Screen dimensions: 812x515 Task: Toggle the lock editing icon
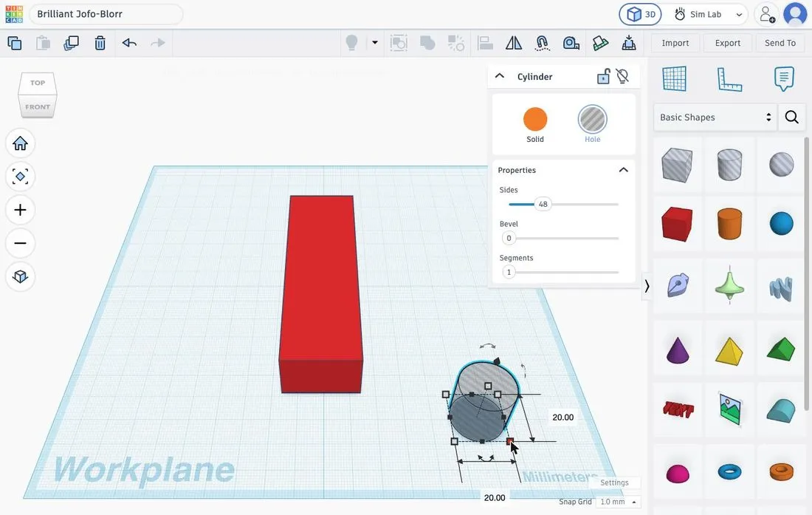click(603, 77)
